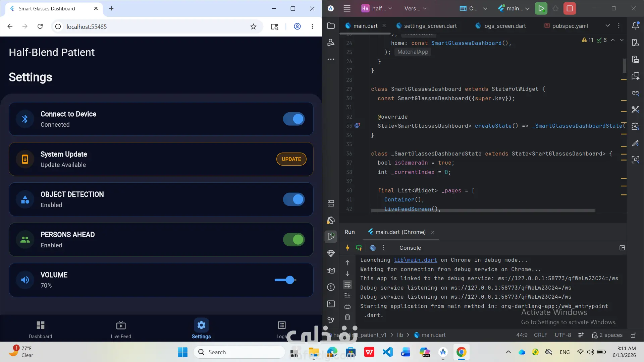Print the console output icon
The image size is (644, 362).
347,306
